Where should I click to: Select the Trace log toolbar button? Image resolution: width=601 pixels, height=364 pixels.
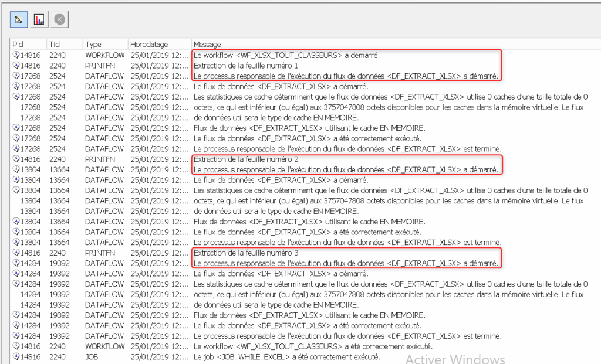point(19,19)
